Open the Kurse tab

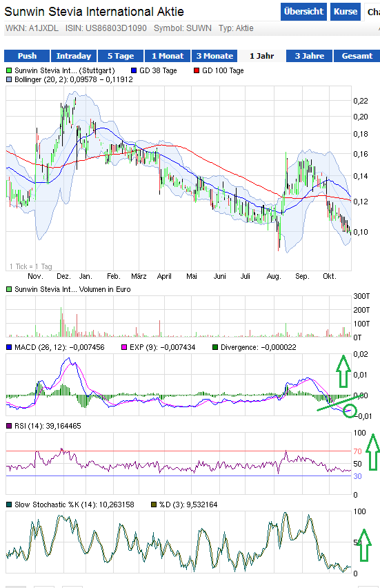pyautogui.click(x=346, y=12)
